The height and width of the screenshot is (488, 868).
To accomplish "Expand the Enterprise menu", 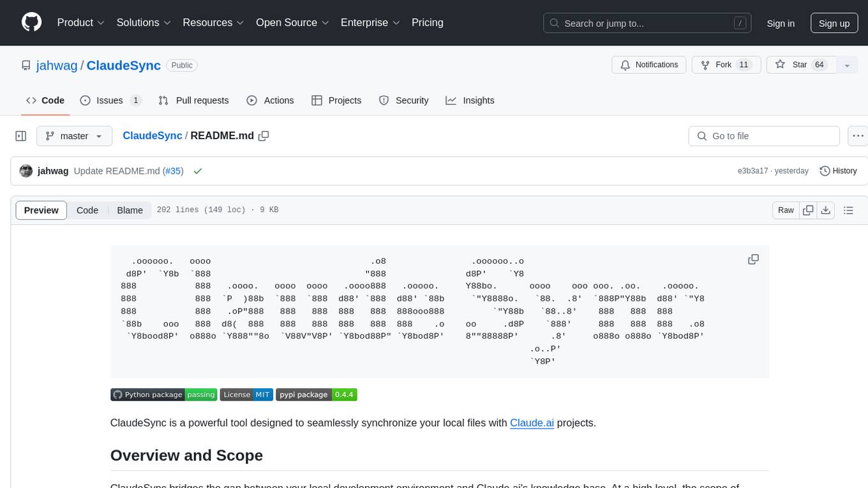I will point(370,22).
